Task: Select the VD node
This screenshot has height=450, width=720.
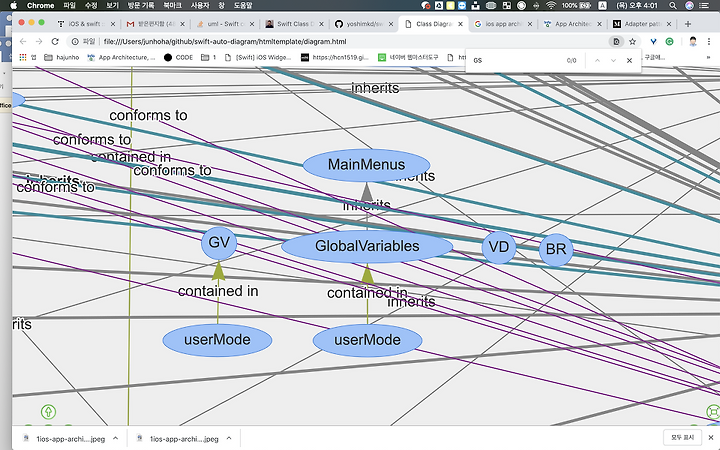Action: tap(499, 247)
